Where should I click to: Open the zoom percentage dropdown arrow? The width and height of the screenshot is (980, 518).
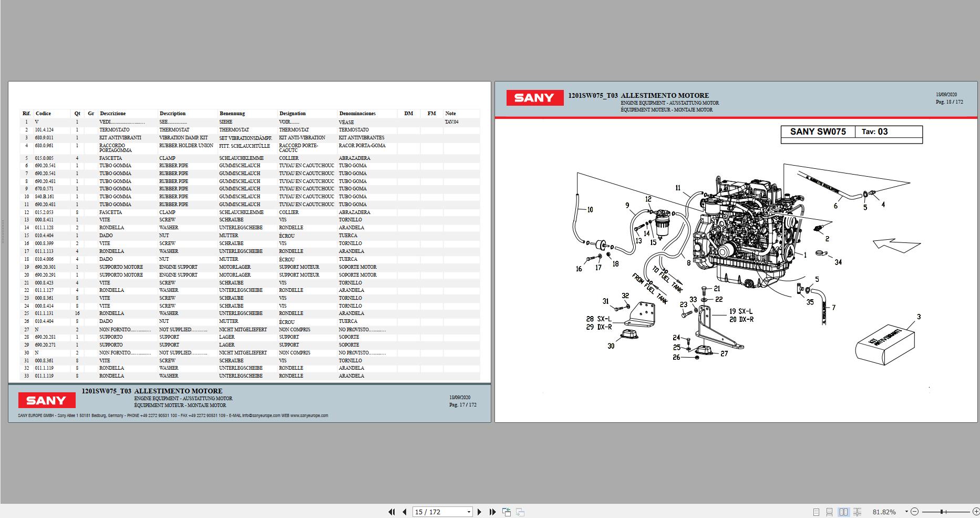click(906, 512)
